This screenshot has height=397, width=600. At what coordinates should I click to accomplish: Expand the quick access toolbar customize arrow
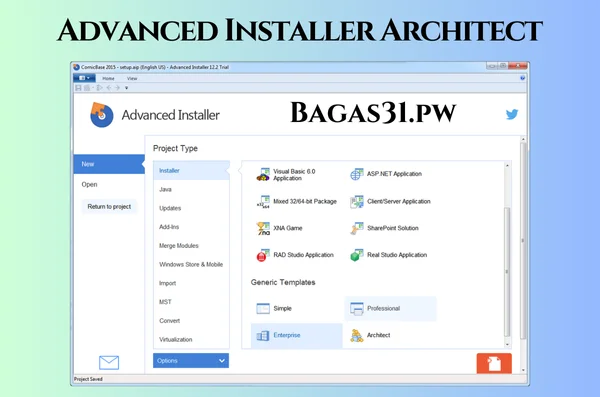126,88
